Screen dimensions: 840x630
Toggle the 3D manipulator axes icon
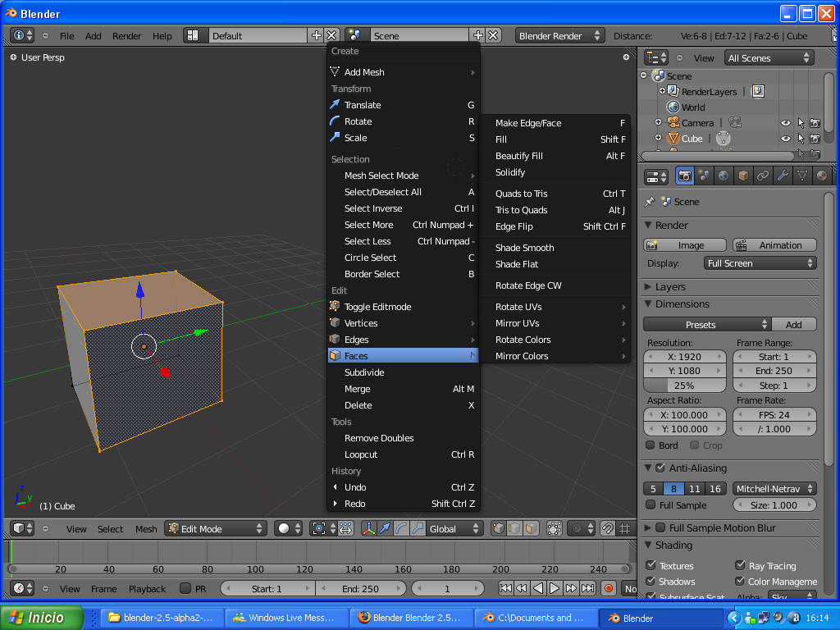(368, 529)
